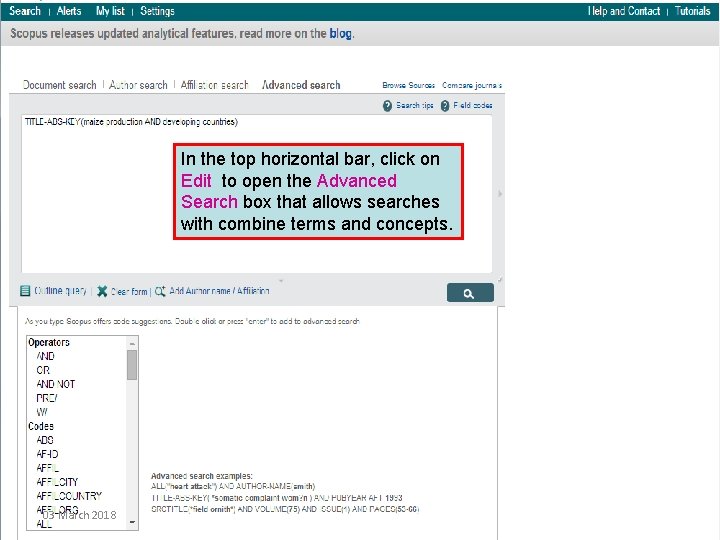This screenshot has width=720, height=540.
Task: Select the OR operator in the list
Action: point(43,370)
